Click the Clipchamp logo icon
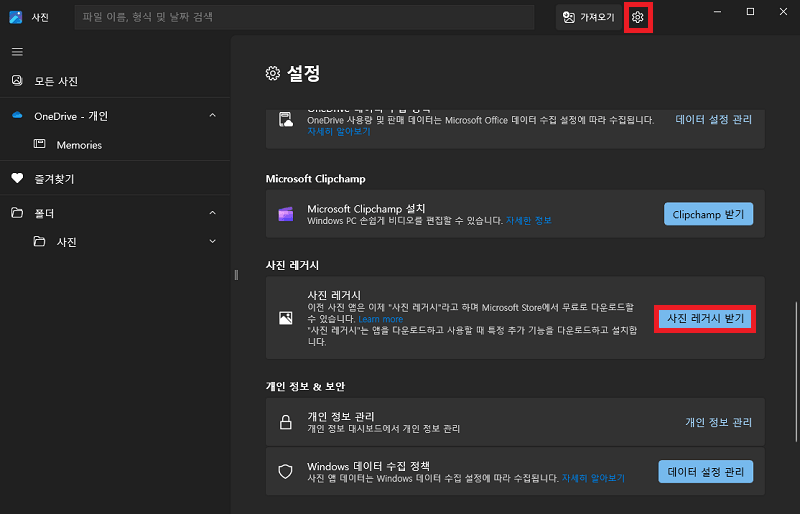Screen dimensions: 800x514 click(x=286, y=214)
